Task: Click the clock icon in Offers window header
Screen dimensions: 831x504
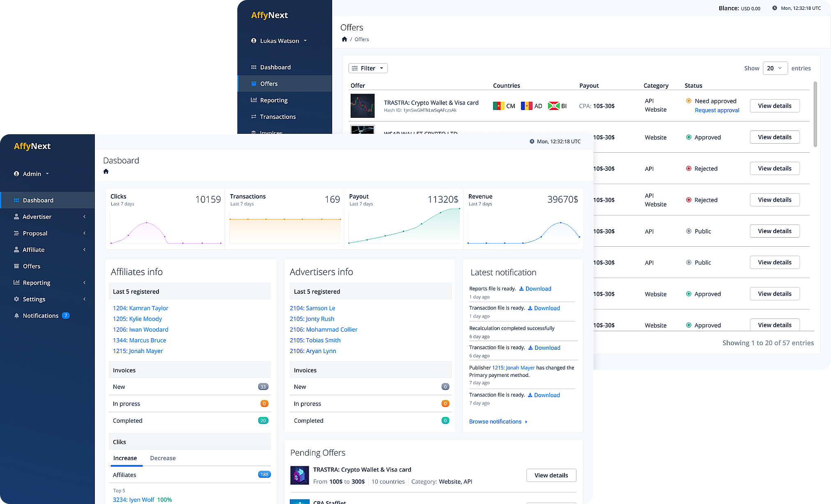Action: point(775,8)
